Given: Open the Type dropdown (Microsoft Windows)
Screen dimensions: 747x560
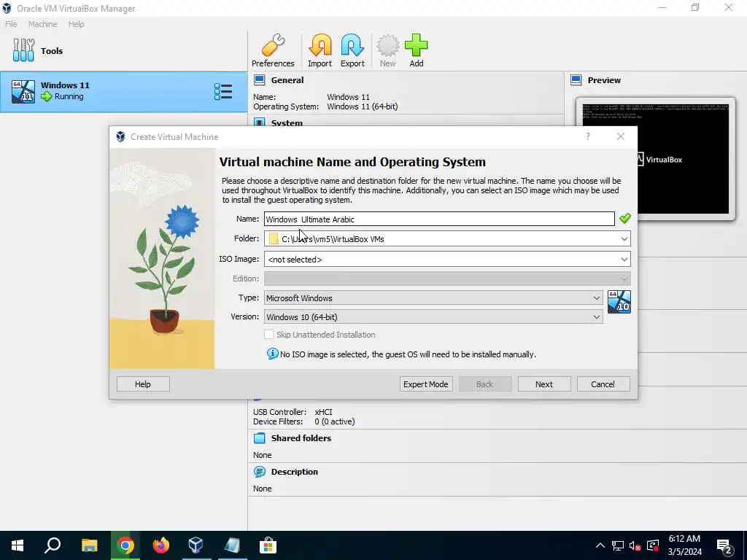Looking at the screenshot, I should pyautogui.click(x=433, y=297).
